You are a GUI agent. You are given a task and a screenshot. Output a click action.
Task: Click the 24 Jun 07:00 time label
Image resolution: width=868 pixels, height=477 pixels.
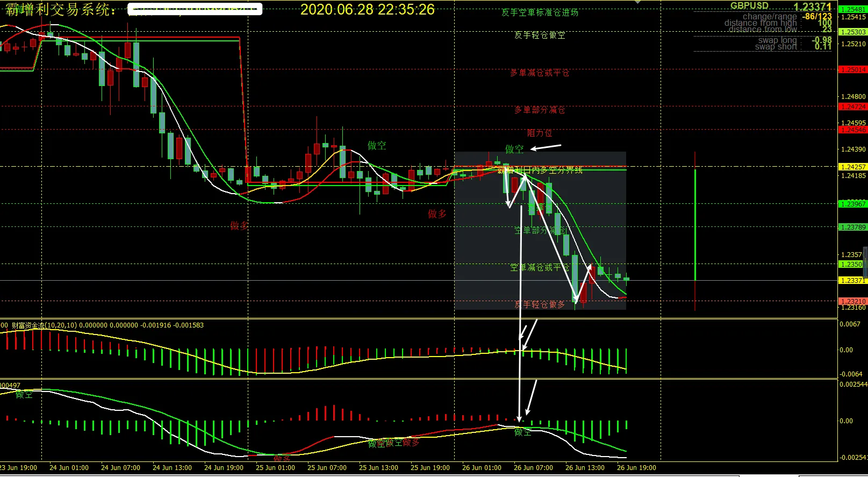tap(120, 468)
